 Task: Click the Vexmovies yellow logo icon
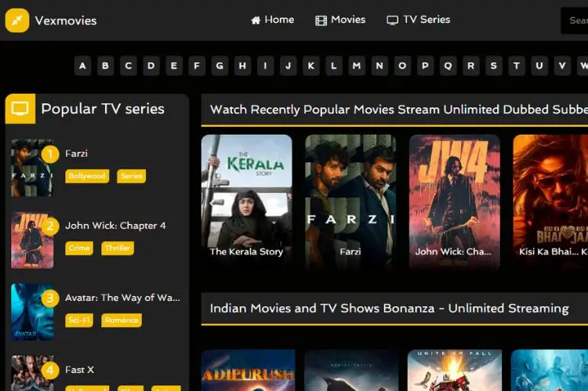17,20
